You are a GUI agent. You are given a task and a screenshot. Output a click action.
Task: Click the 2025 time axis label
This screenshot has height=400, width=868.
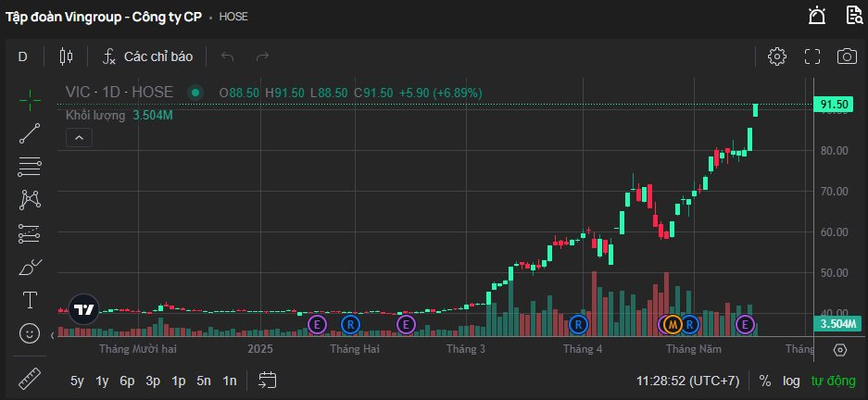tap(260, 349)
